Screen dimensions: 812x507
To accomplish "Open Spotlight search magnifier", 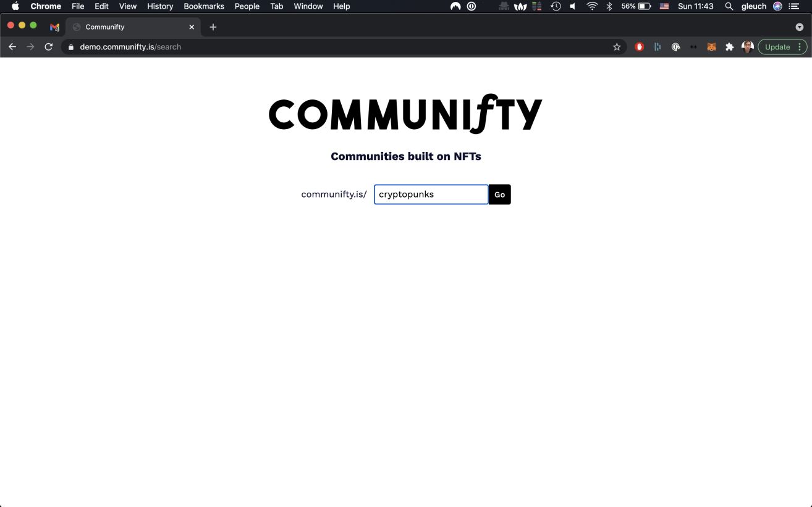I will [x=729, y=6].
